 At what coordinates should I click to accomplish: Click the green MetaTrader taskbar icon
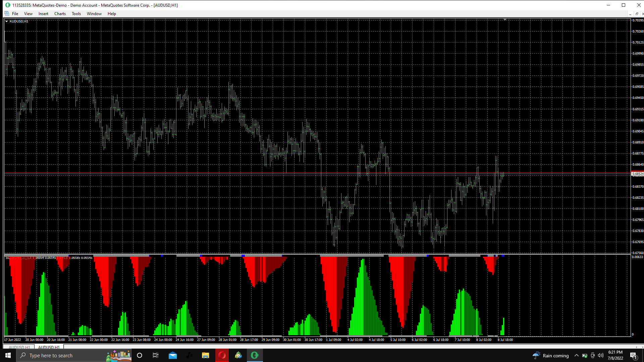255,355
